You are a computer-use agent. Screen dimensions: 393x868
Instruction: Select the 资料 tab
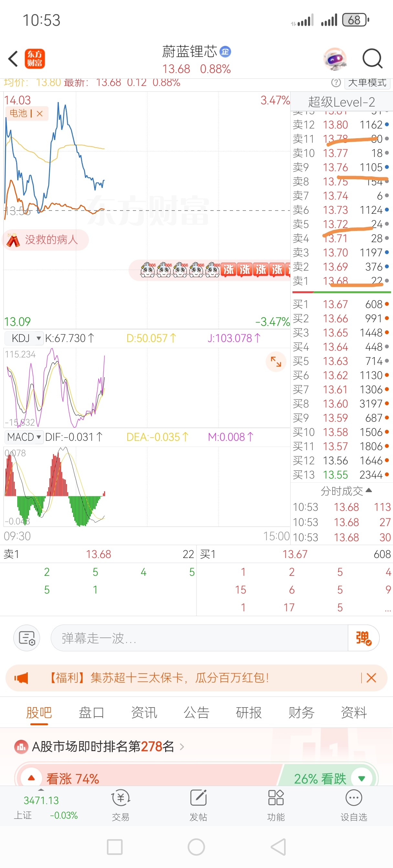coord(354,713)
